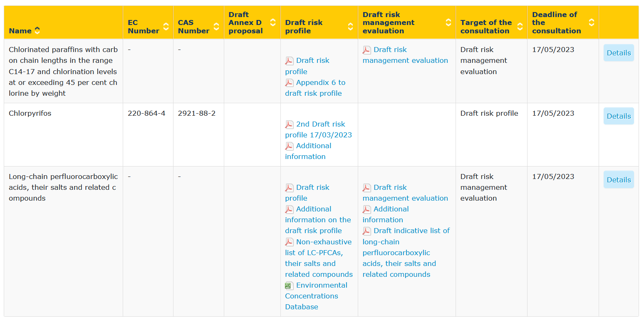Click PDF icon for Non-exhaustive list of LC-PFCAs
The image size is (644, 323).
coord(289,242)
